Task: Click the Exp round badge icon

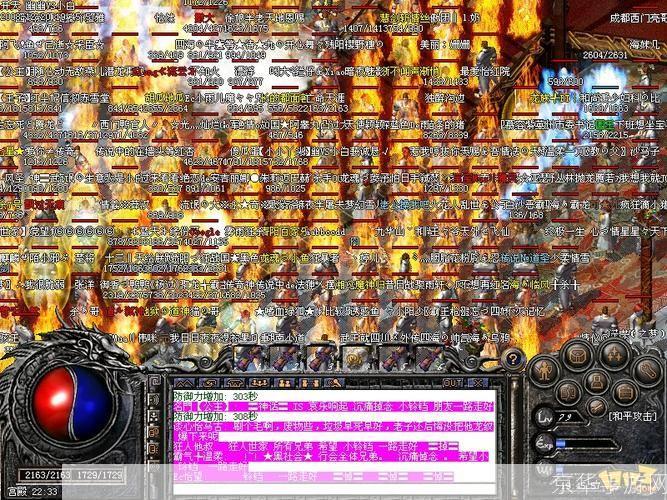Action: click(545, 444)
